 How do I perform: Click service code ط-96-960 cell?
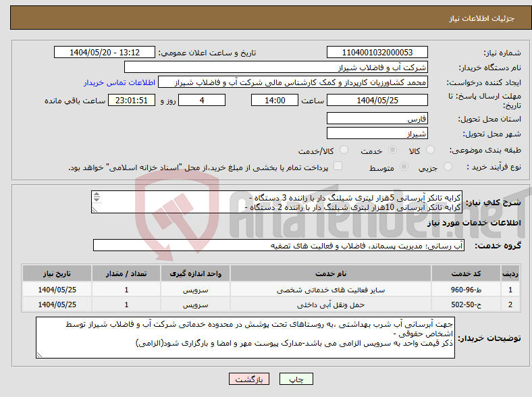tap(467, 290)
